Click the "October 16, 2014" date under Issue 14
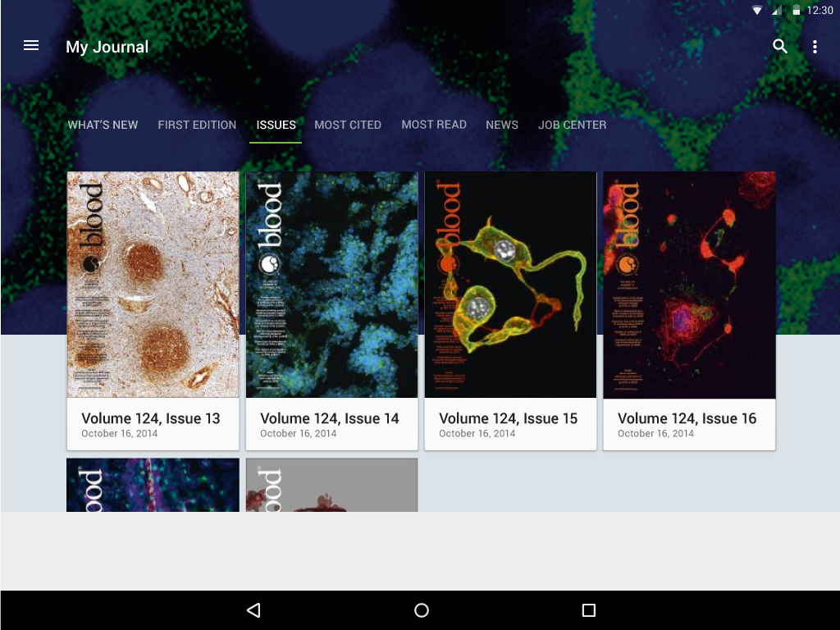 pos(299,433)
